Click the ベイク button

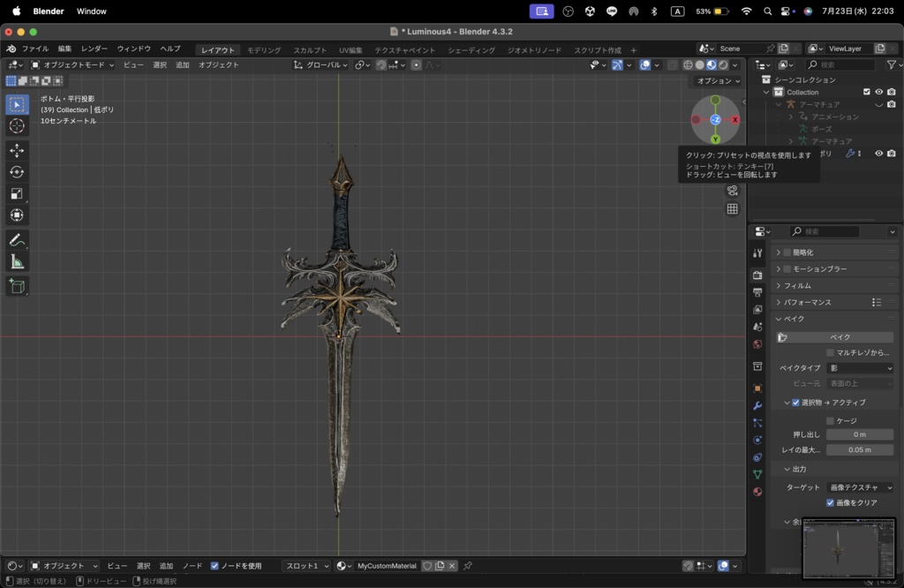coord(840,337)
